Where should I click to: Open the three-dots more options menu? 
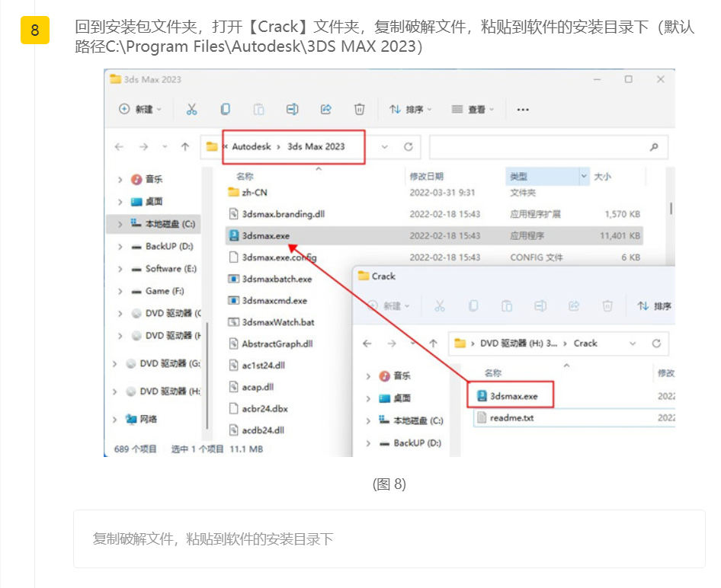tap(523, 110)
